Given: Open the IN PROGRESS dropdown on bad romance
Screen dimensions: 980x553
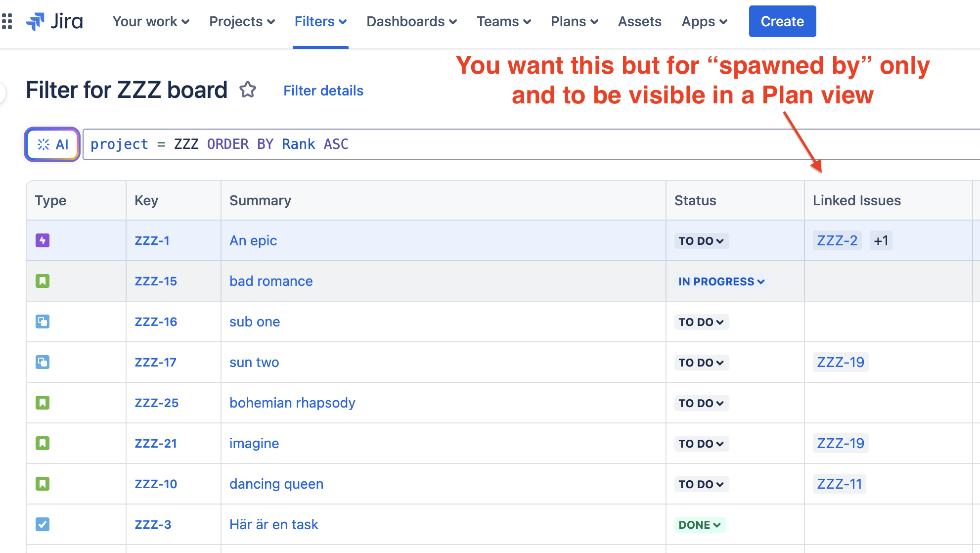Looking at the screenshot, I should [x=721, y=281].
